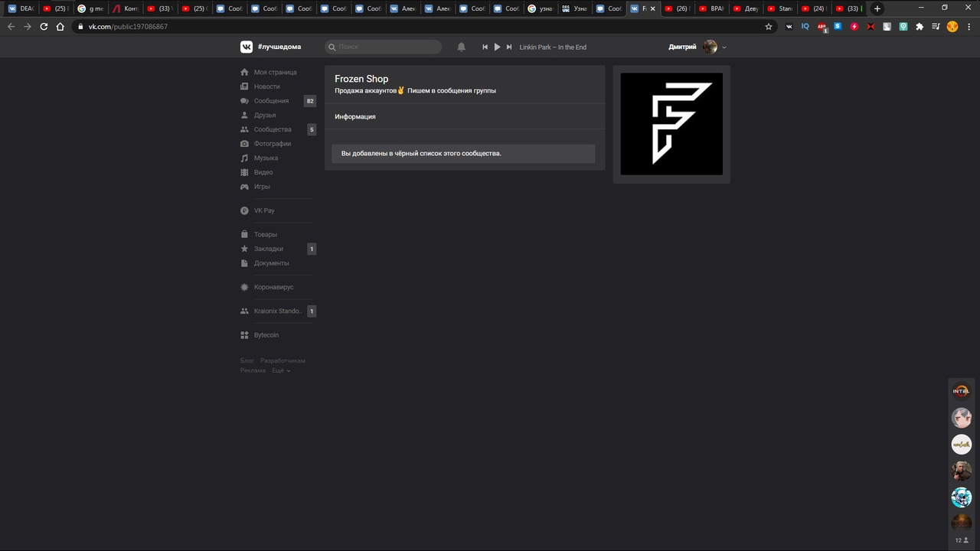The width and height of the screenshot is (980, 551).
Task: Focus the VK search field
Action: tap(387, 47)
